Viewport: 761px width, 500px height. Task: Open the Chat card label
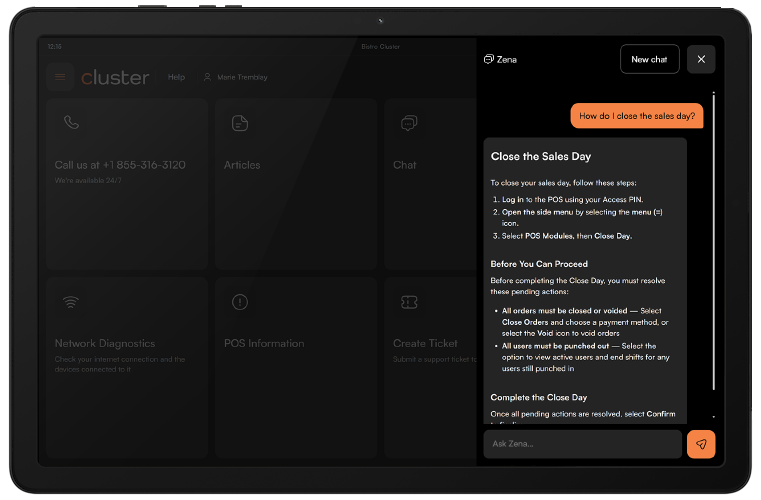point(405,165)
